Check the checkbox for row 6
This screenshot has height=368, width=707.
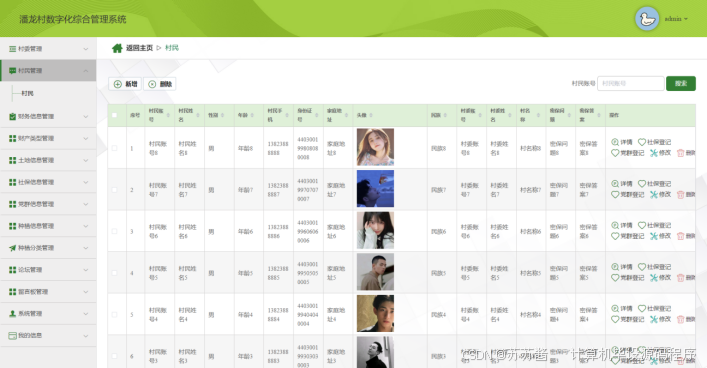[115, 356]
